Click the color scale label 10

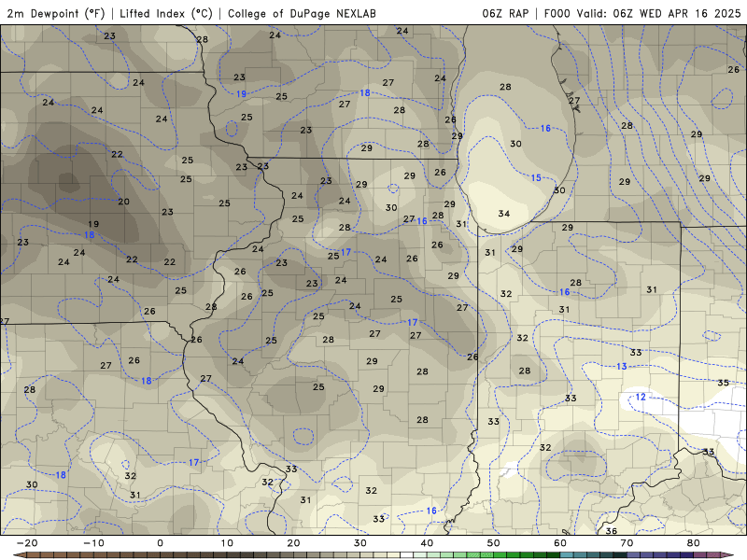[x=227, y=543]
